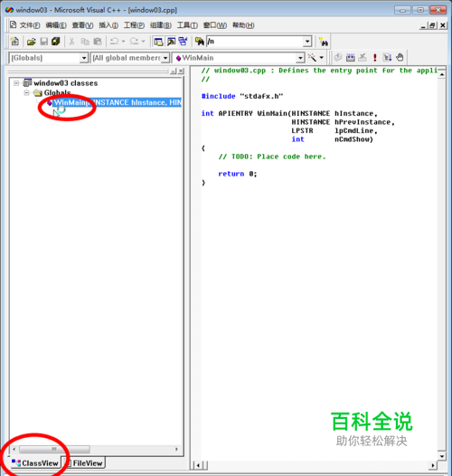This screenshot has width=452, height=476.
Task: Click the WizardBar wand action icon
Action: (x=312, y=57)
